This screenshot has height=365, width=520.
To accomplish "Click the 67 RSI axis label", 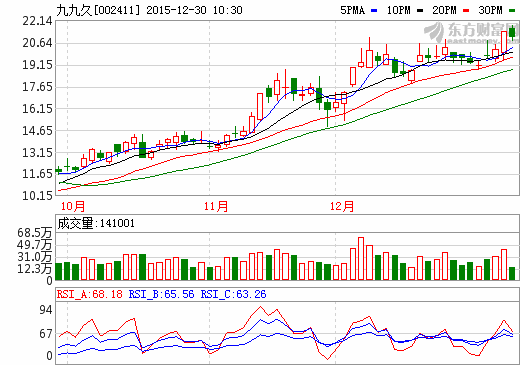I will [x=46, y=334].
